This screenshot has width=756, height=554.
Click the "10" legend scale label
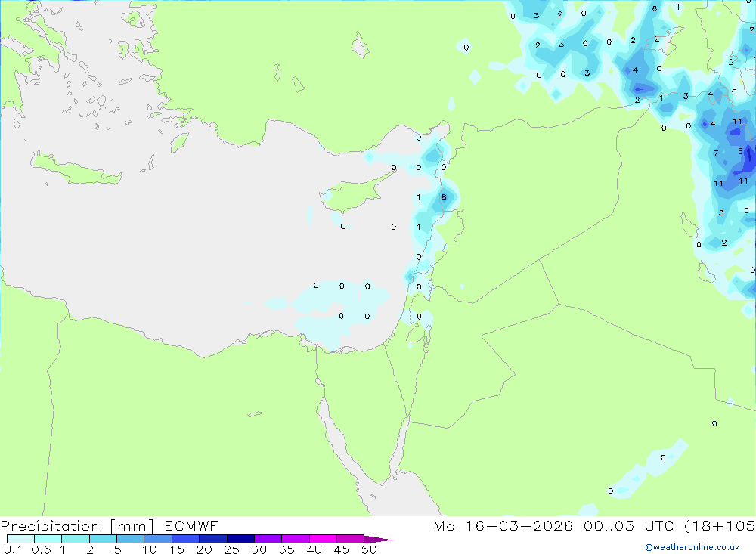coord(150,549)
